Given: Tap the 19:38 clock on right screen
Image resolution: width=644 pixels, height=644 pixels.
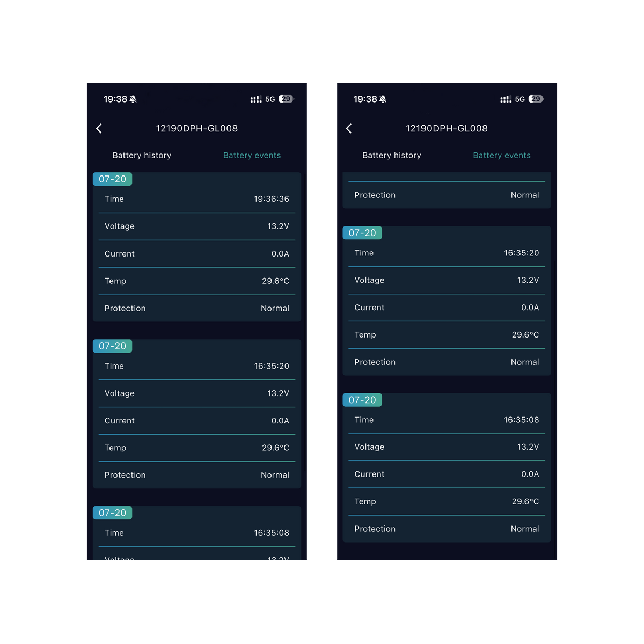Looking at the screenshot, I should point(365,99).
